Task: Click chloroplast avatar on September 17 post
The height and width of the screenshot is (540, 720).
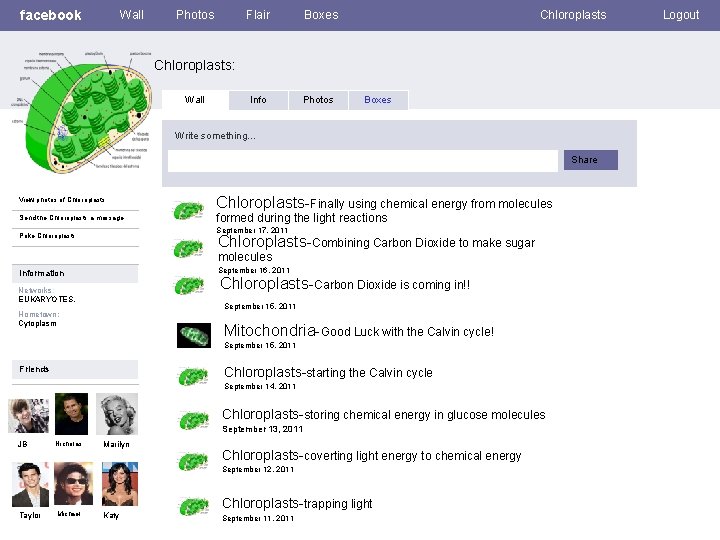Action: pyautogui.click(x=188, y=211)
